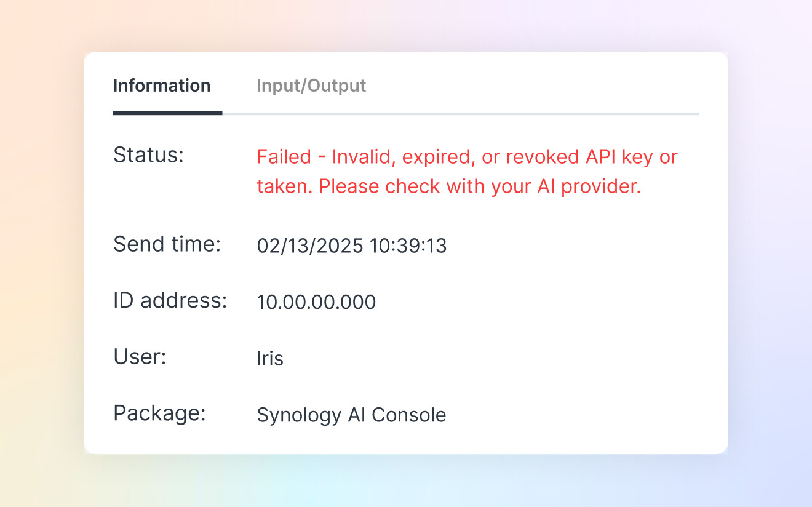Click the Send time label
Viewport: 812px width, 507px height.
(167, 244)
